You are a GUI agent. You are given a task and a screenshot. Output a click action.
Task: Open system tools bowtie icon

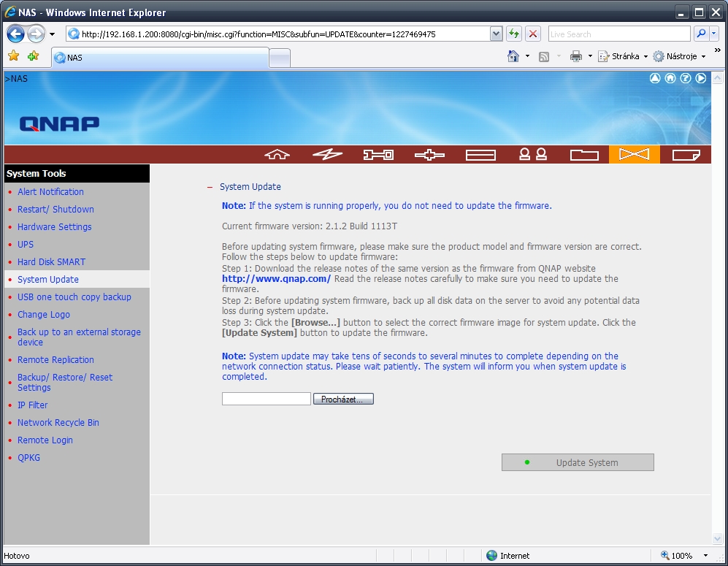click(x=635, y=154)
